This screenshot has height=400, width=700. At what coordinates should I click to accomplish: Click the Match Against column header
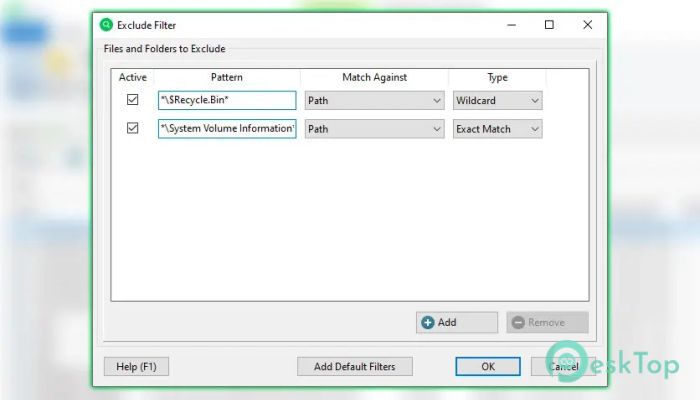[x=374, y=77]
